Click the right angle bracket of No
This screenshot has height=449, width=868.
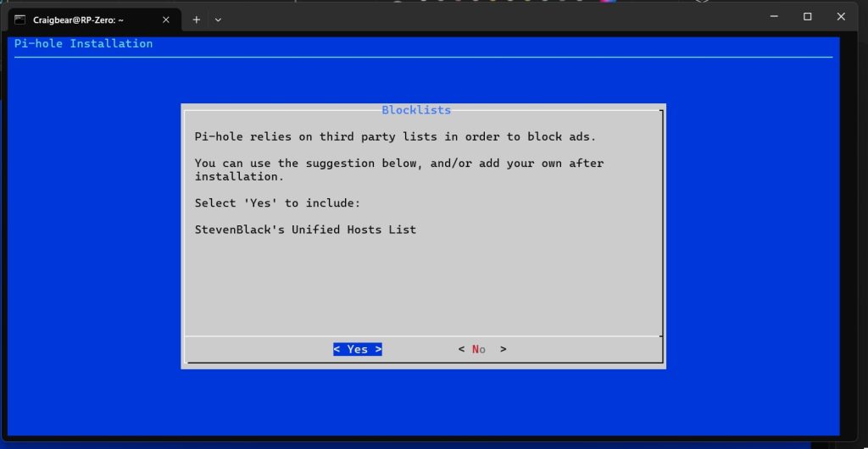click(504, 349)
